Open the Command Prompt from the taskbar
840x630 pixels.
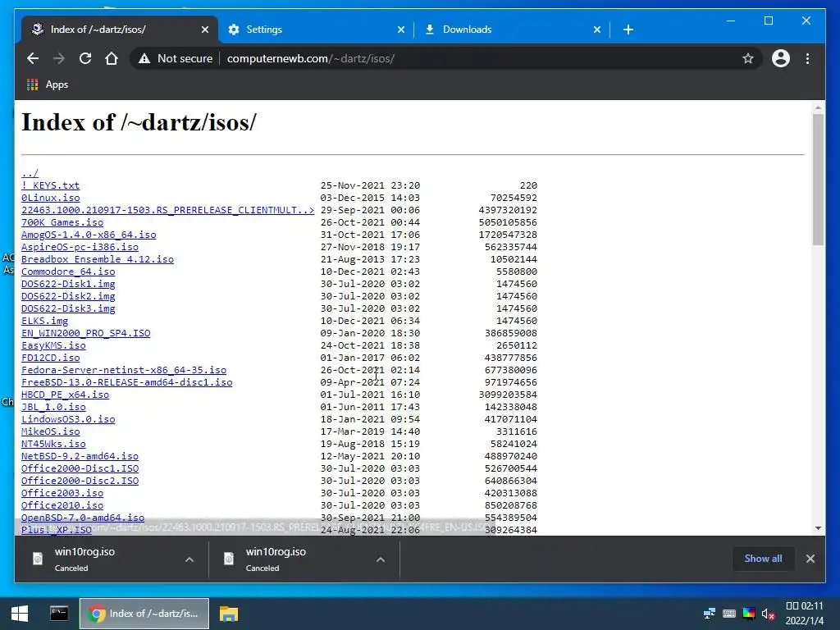point(59,614)
